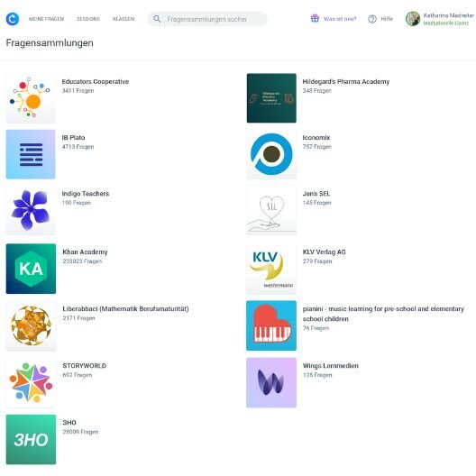Open the Khan Academy KA logo
The image size is (476, 476).
point(31,269)
